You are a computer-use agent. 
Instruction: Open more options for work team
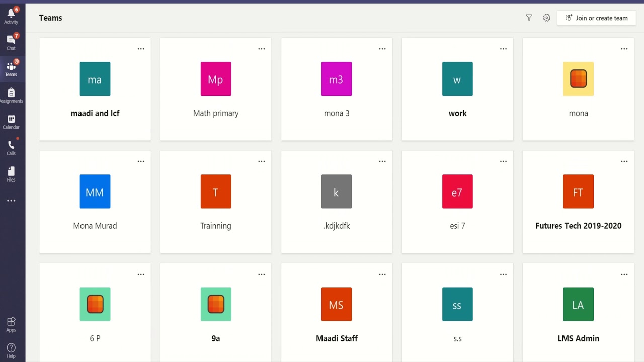click(x=503, y=49)
